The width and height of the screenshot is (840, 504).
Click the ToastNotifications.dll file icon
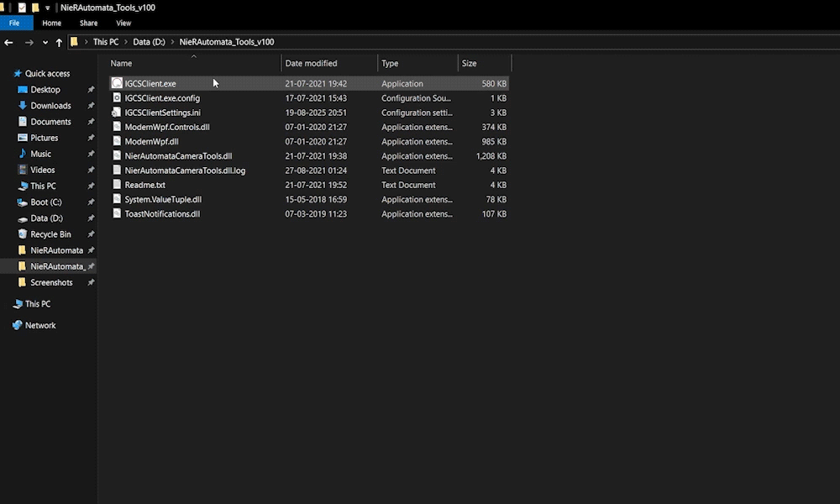(117, 213)
